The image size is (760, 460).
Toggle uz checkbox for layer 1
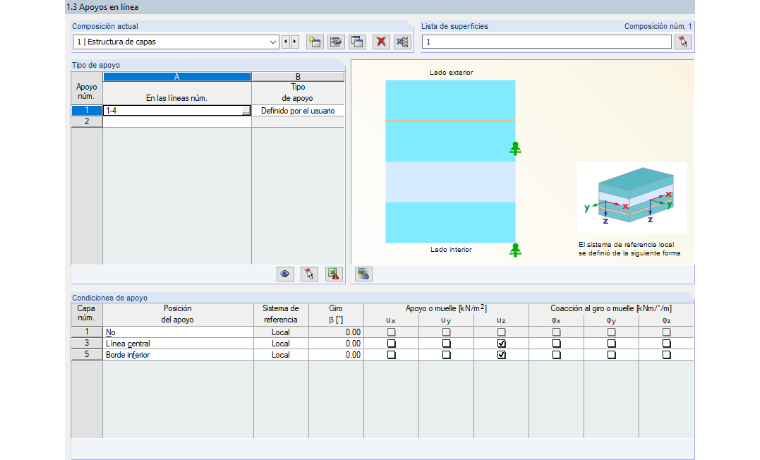[x=501, y=333]
